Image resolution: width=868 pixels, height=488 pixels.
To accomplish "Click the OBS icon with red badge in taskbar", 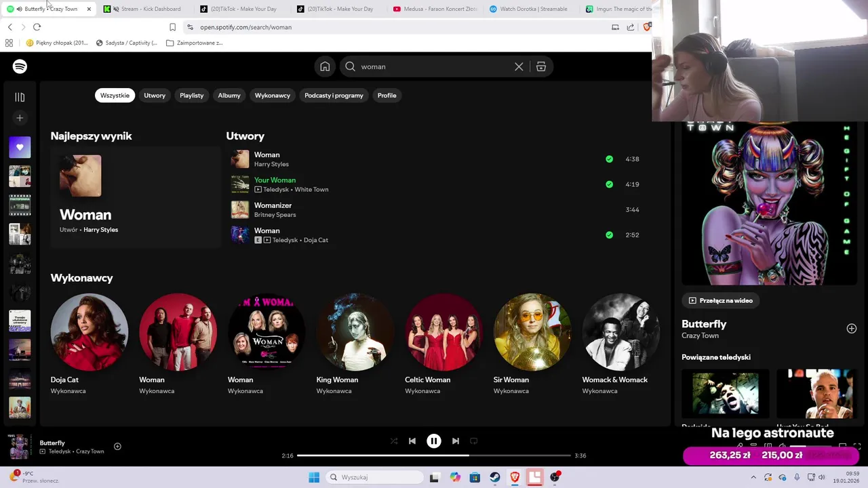I will point(555,477).
